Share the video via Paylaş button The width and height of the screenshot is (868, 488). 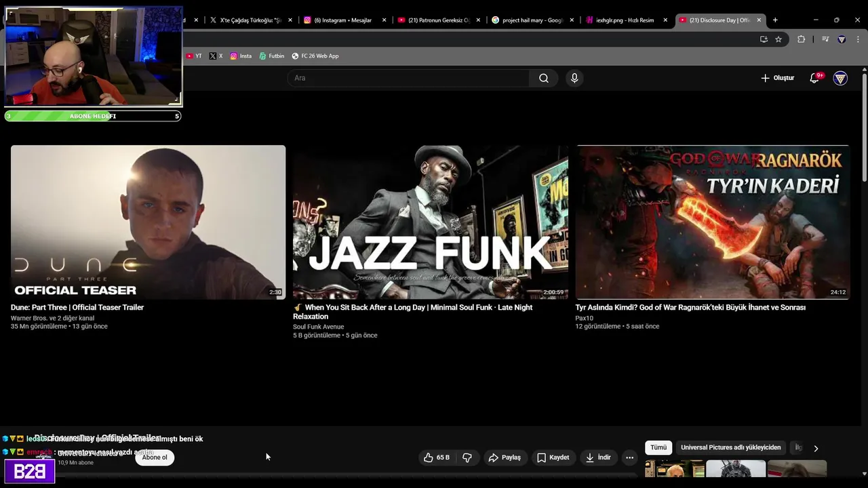[505, 457]
